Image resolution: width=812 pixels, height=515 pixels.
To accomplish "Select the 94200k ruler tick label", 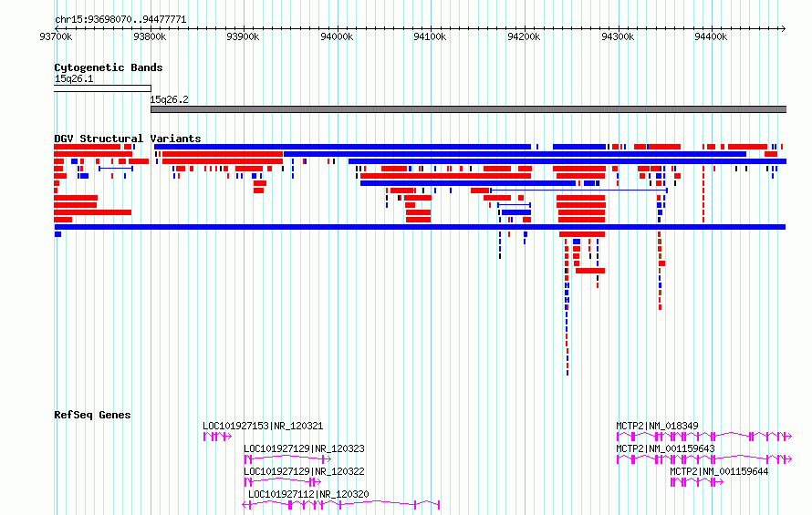I will pyautogui.click(x=524, y=36).
